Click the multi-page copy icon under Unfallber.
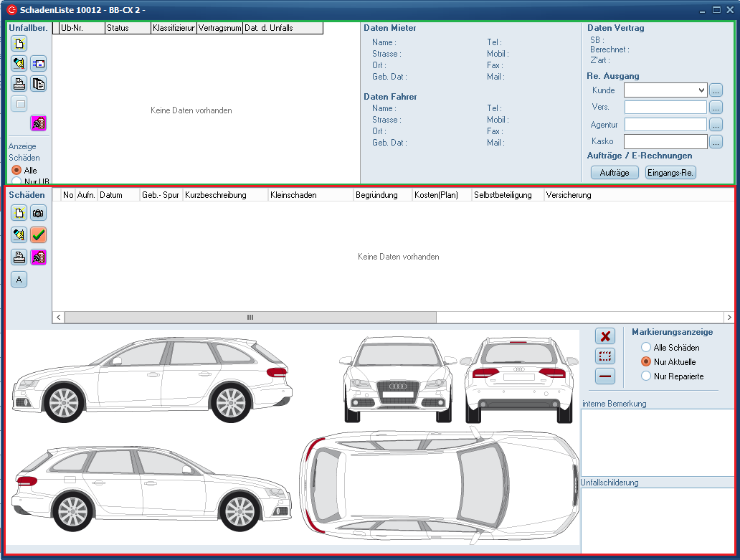The width and height of the screenshot is (740, 560). (x=39, y=83)
